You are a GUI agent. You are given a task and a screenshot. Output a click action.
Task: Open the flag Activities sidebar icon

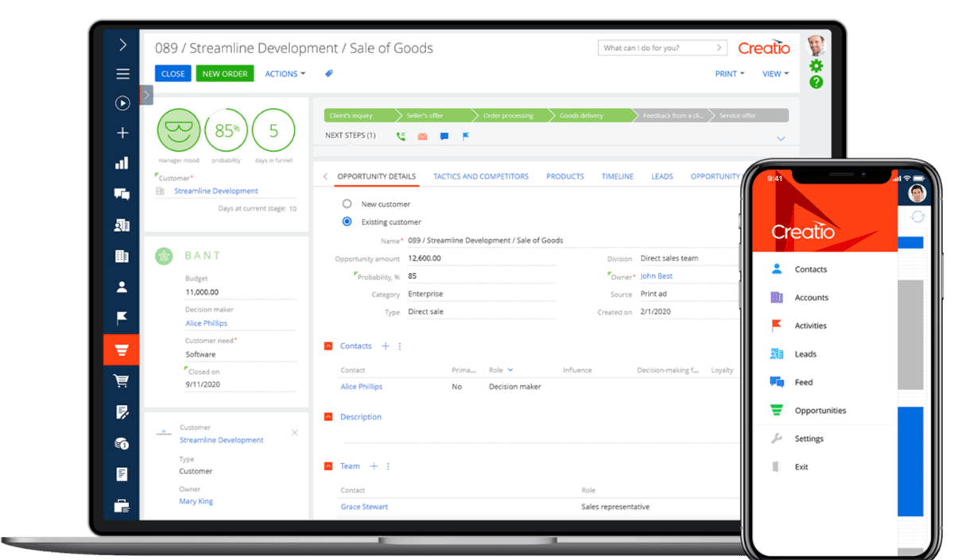coord(122,319)
